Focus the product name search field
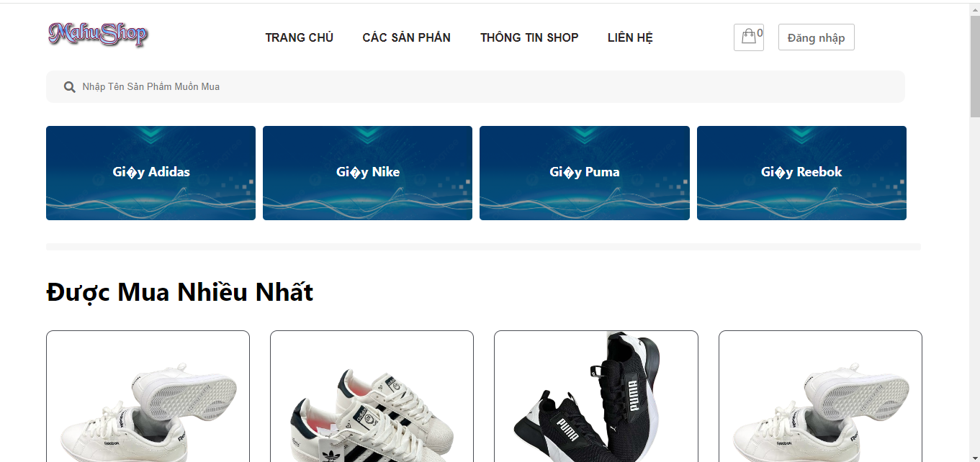 [475, 86]
